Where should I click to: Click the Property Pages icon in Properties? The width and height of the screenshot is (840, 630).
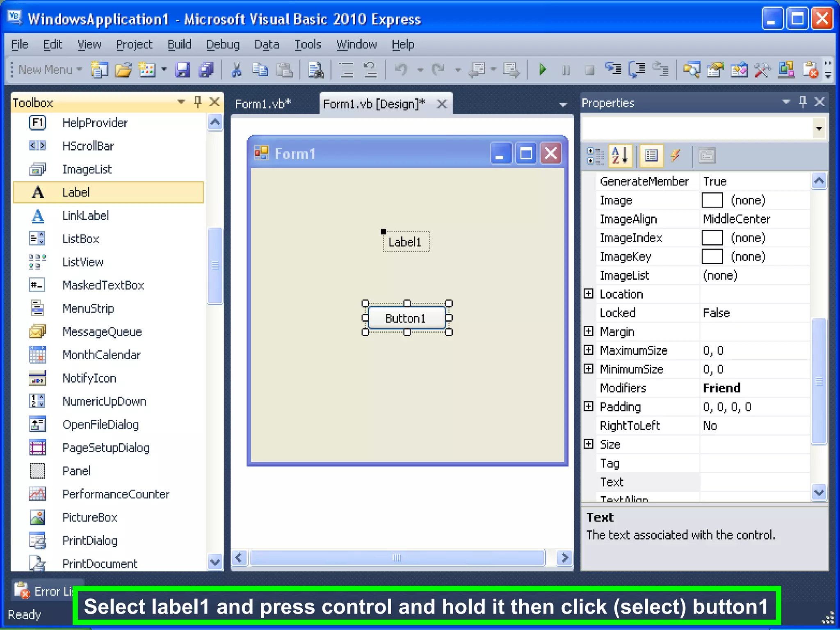click(707, 156)
